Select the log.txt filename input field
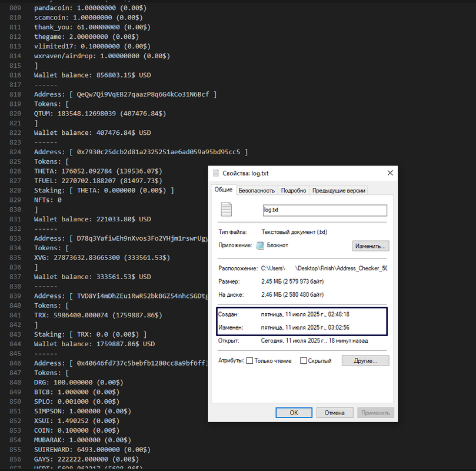Screen dimensions: 476x471 coord(325,210)
